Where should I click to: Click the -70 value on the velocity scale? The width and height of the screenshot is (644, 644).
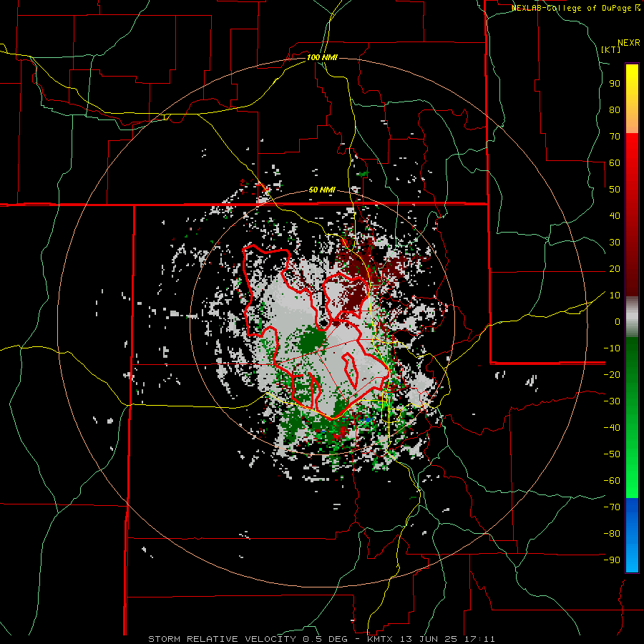[612, 507]
